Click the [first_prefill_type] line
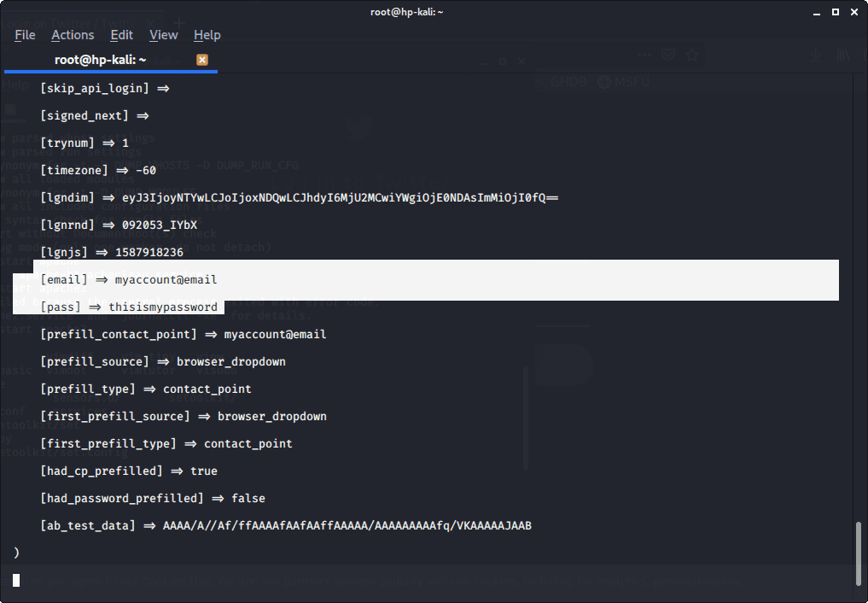The width and height of the screenshot is (868, 603). point(166,443)
